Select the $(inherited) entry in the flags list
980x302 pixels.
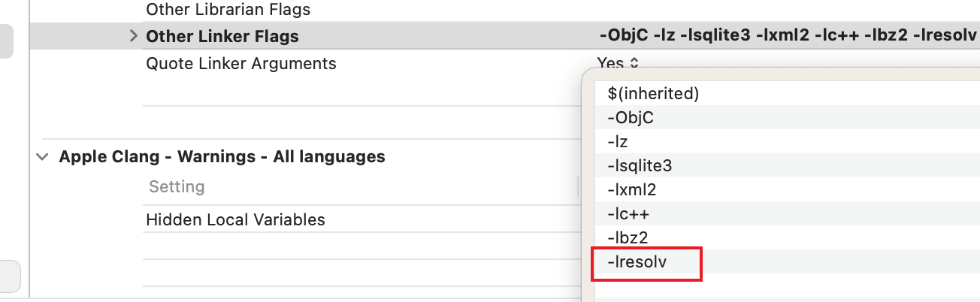pos(653,94)
